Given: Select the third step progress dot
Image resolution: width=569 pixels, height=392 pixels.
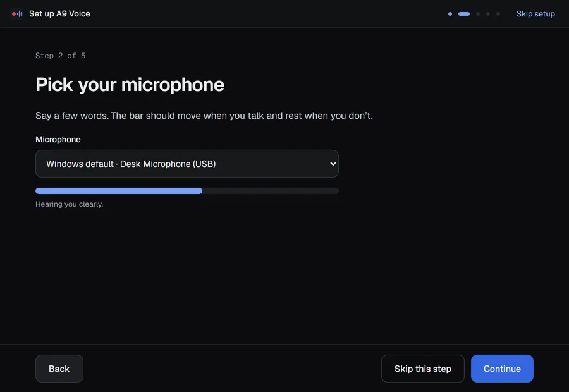Looking at the screenshot, I should click(478, 14).
